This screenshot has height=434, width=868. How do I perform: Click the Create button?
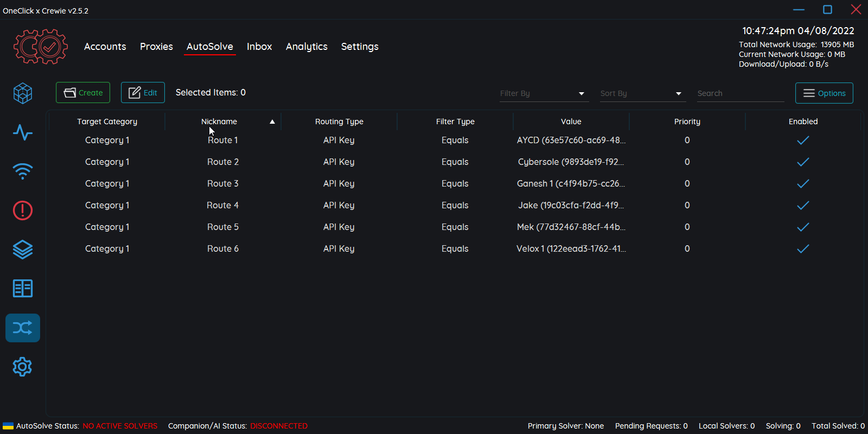pyautogui.click(x=83, y=93)
